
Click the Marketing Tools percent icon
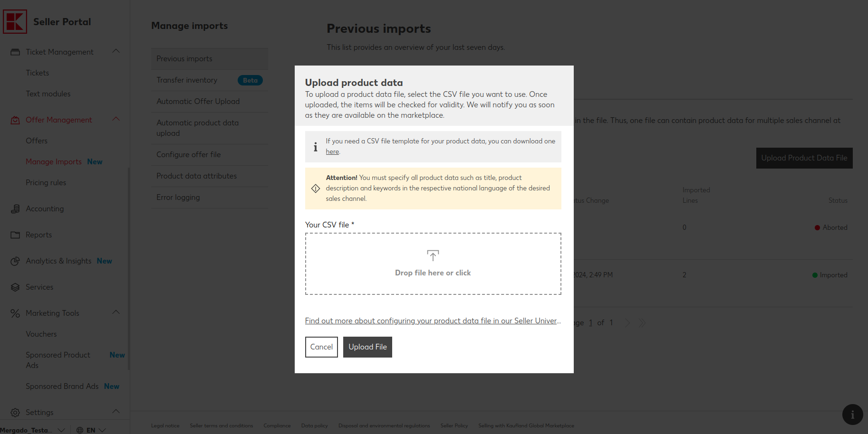(15, 313)
